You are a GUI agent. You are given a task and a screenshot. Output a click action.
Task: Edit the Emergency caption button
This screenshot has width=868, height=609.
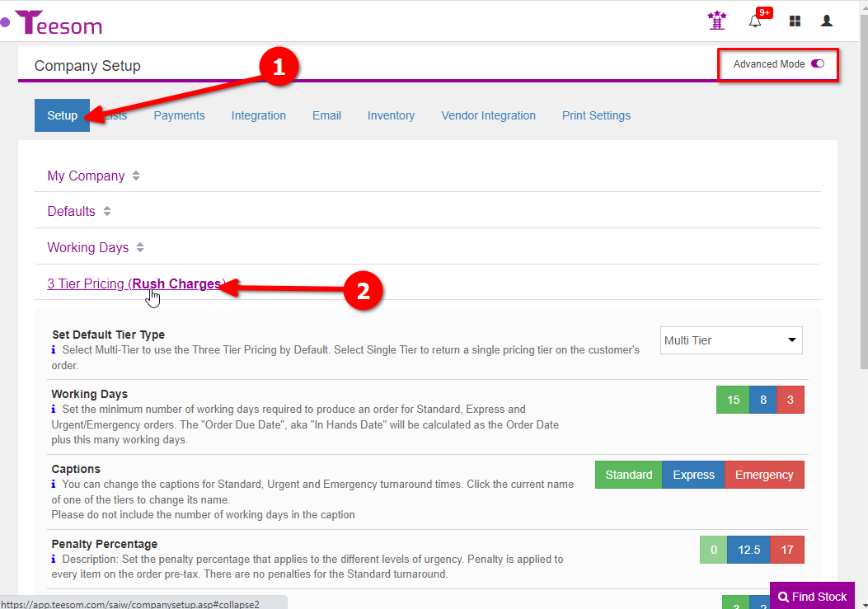pos(764,475)
